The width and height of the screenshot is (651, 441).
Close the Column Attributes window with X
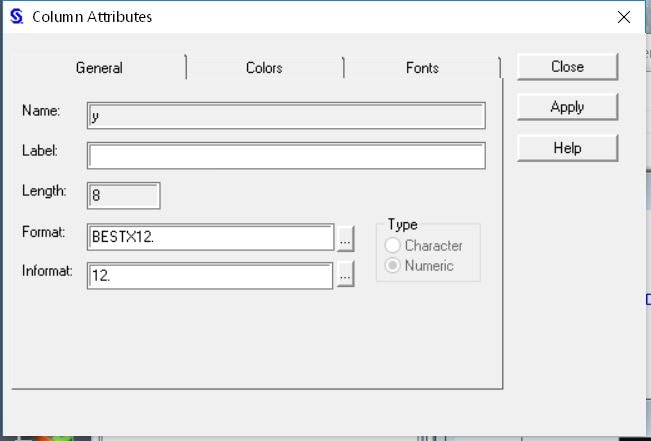624,17
